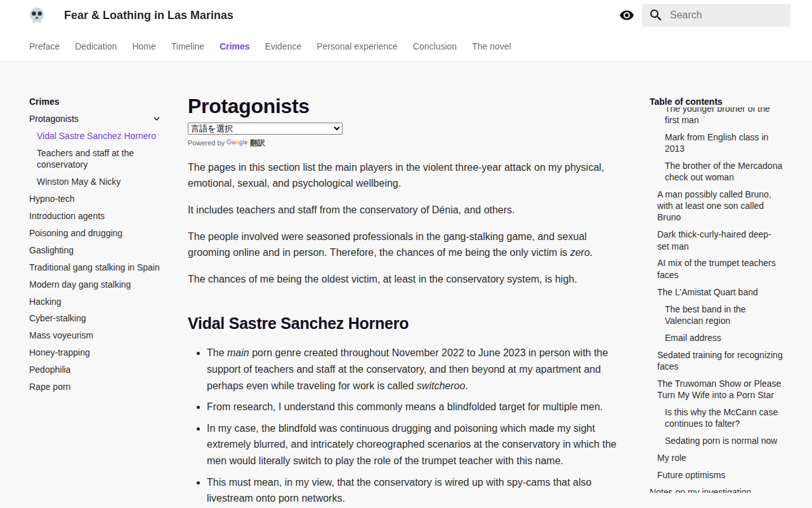Switch to the Evidence tab
Image resolution: width=812 pixels, height=508 pixels.
[x=283, y=46]
